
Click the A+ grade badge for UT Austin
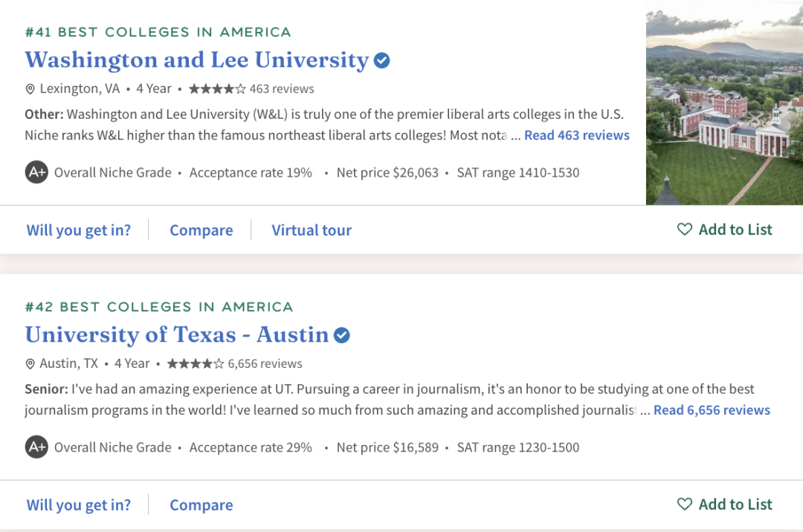coord(36,447)
